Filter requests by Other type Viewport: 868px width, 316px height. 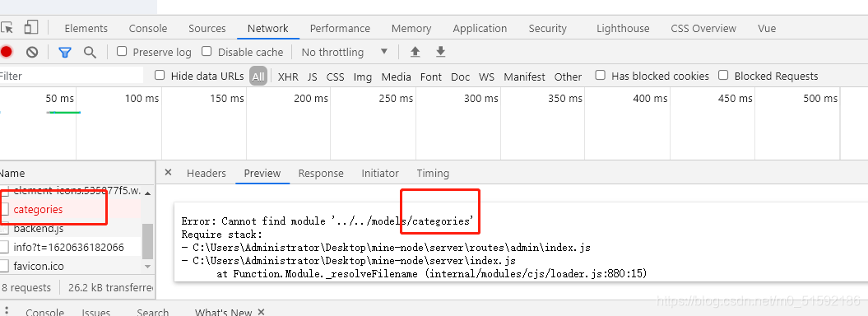[568, 77]
